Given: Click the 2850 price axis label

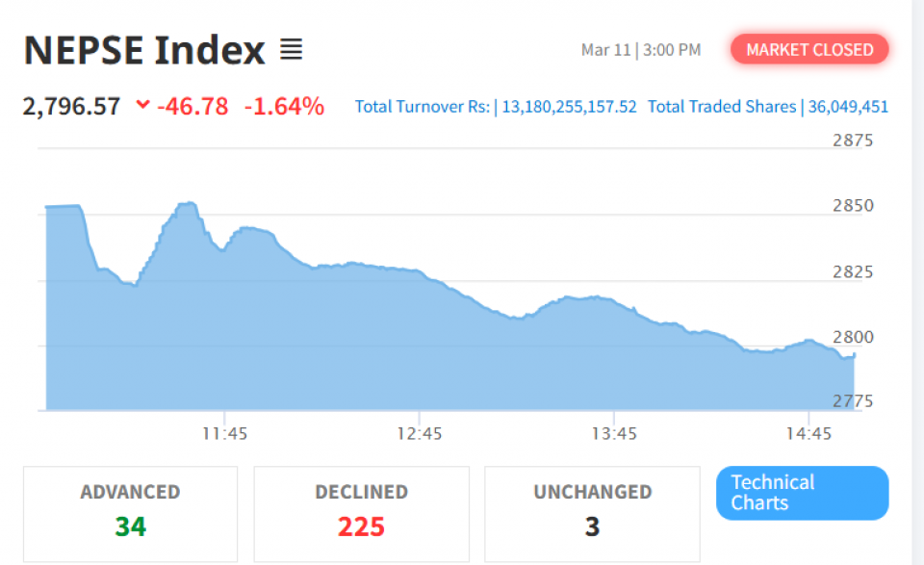Looking at the screenshot, I should pos(852,206).
